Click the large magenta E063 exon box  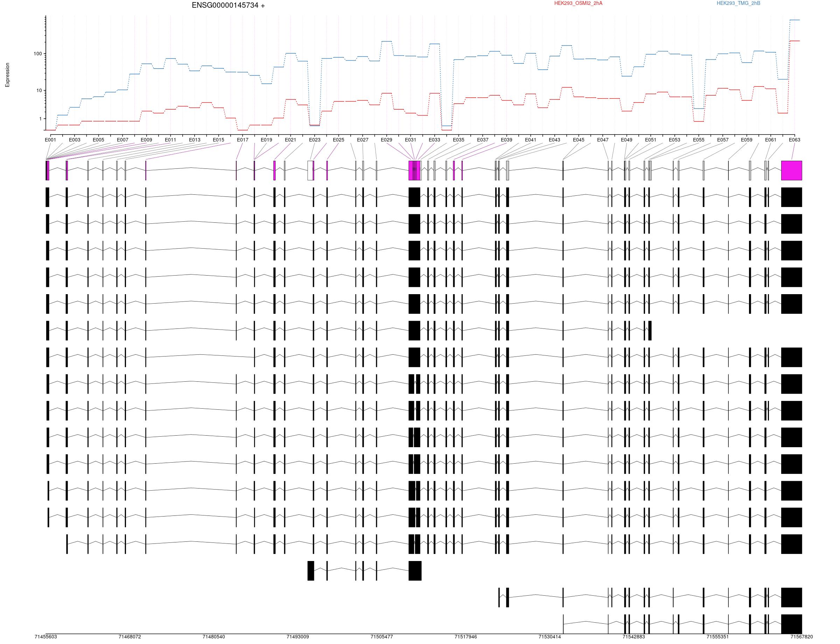[791, 171]
